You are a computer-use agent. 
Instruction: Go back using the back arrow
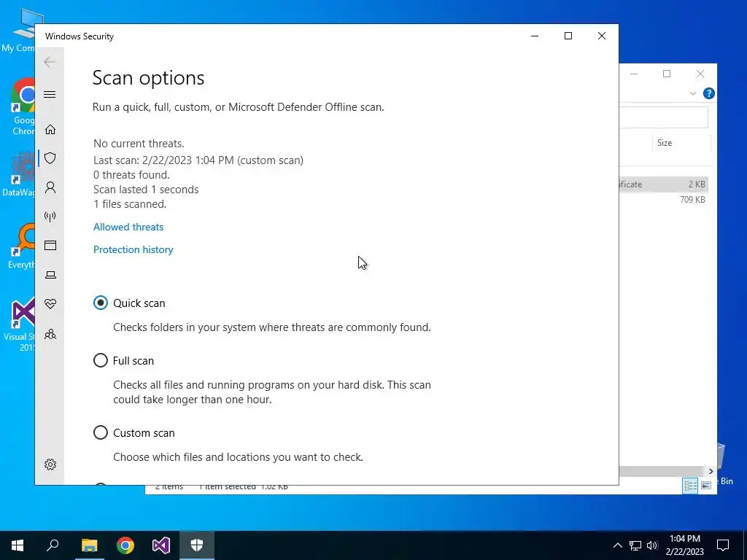click(x=50, y=62)
